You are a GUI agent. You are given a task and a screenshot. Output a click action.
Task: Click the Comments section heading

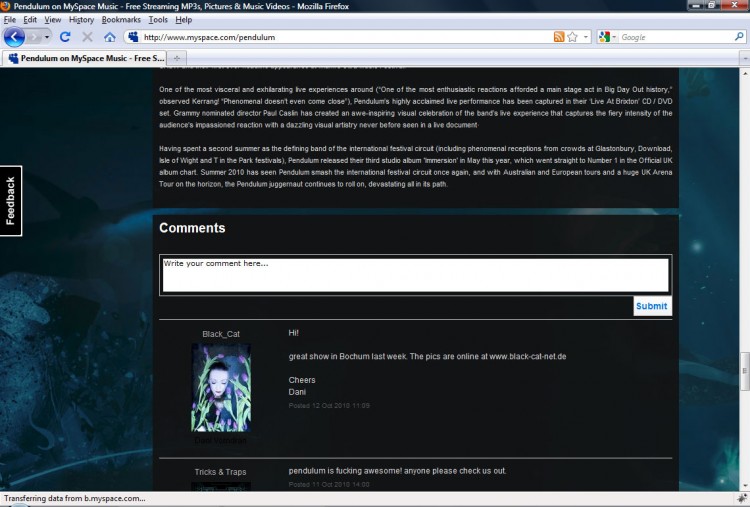click(x=192, y=228)
